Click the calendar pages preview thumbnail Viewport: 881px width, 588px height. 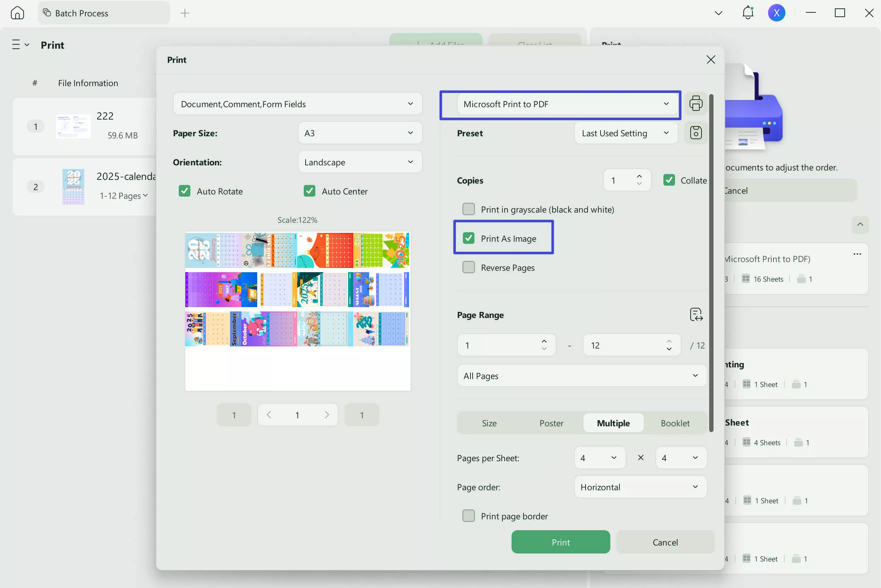click(x=297, y=289)
